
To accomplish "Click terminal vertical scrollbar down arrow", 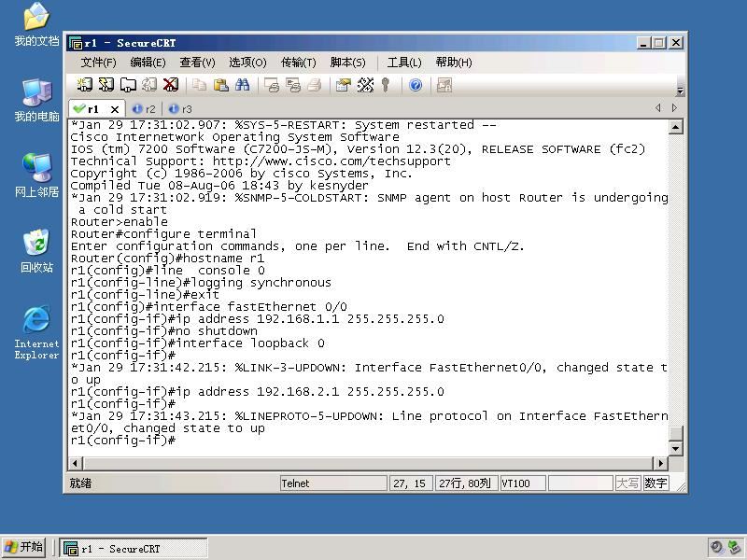I will click(675, 449).
